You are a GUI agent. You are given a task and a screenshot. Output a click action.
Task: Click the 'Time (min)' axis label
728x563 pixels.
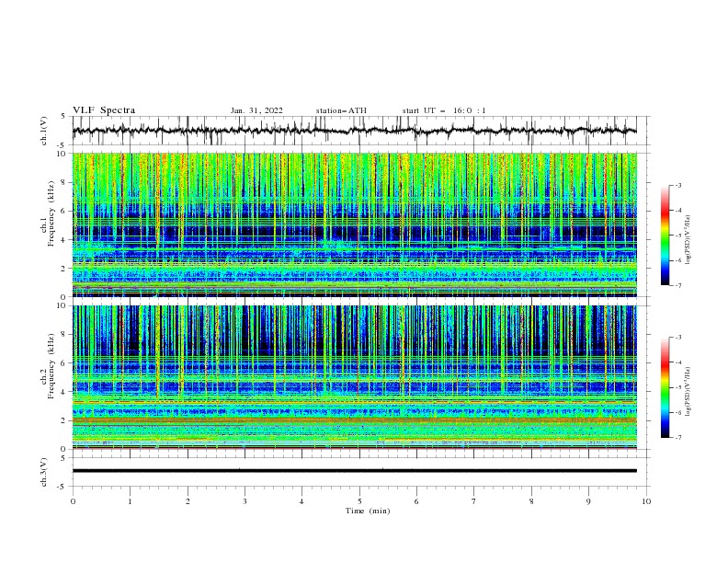(368, 511)
